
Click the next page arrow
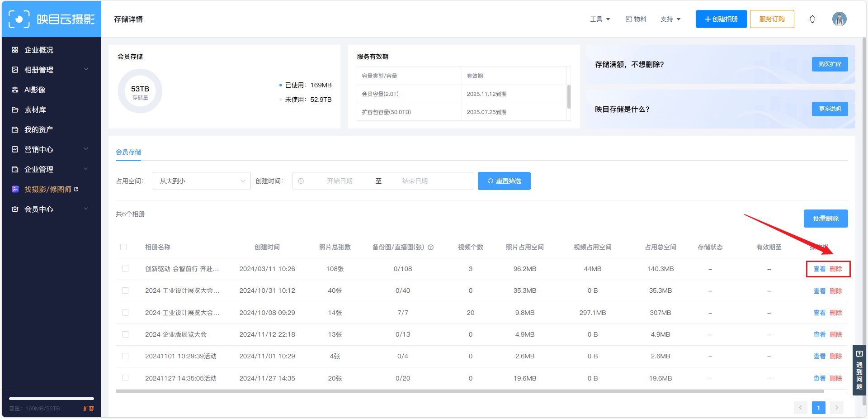pyautogui.click(x=837, y=408)
